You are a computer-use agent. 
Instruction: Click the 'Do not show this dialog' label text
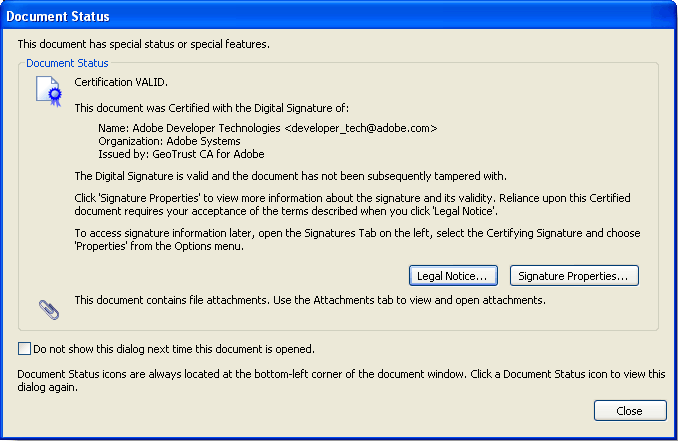(174, 349)
